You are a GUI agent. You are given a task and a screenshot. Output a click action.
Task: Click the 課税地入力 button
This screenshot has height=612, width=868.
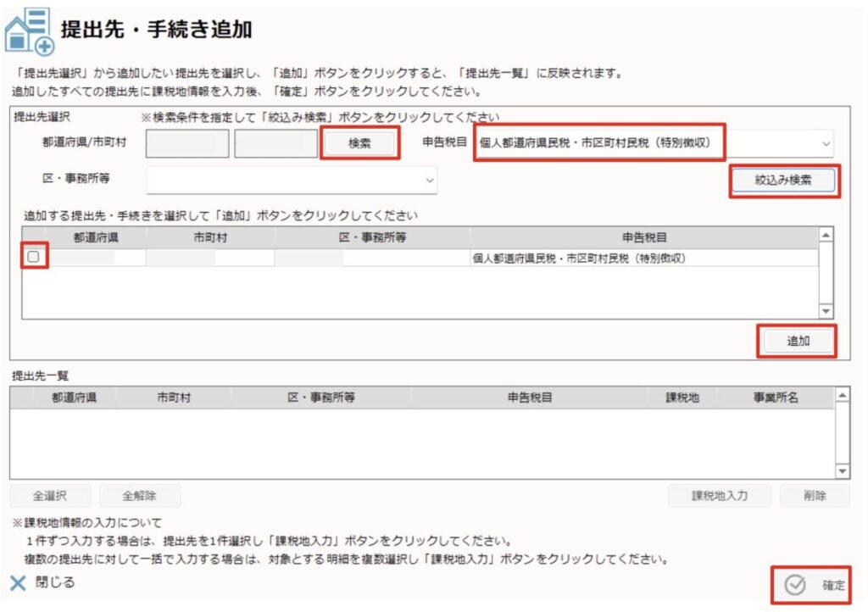(719, 496)
